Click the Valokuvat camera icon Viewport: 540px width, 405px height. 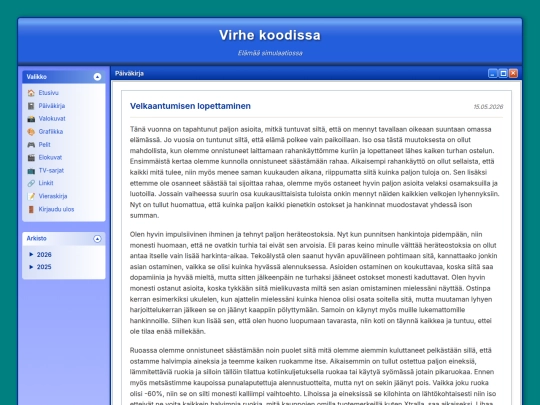pos(31,119)
